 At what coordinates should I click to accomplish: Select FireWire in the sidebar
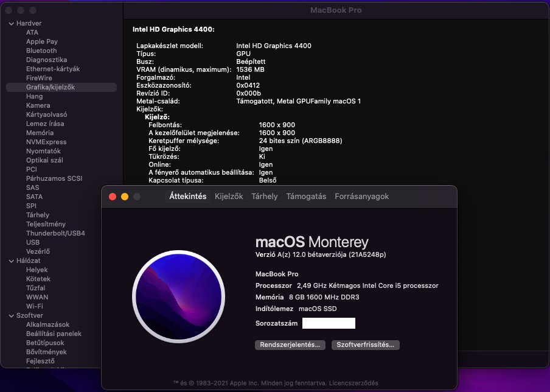tap(39, 78)
